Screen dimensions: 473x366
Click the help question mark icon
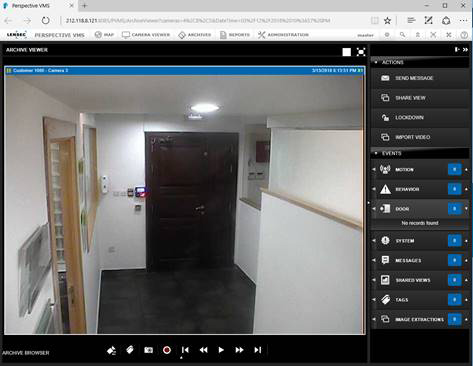pos(464,35)
